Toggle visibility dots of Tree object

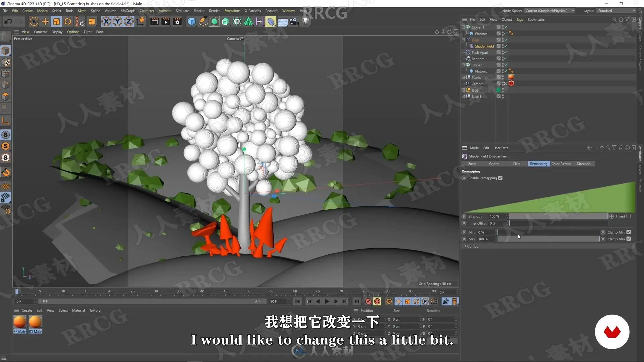(503, 90)
